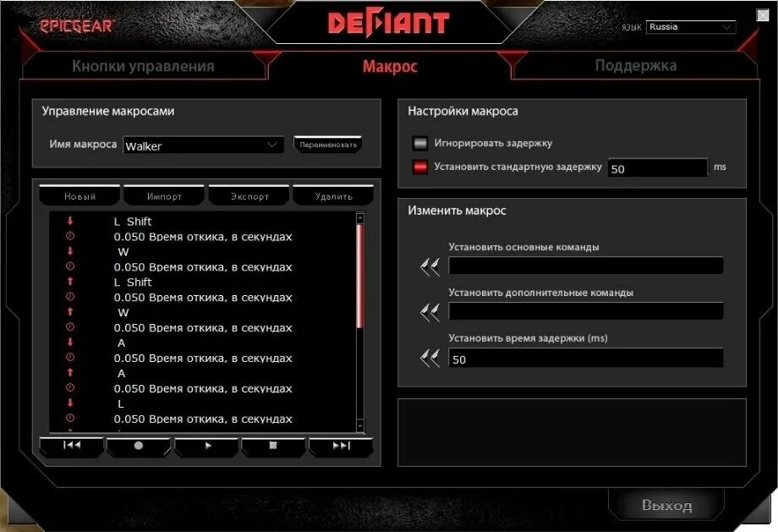The image size is (778, 532).
Task: Stop macro recording with the square button
Action: tap(273, 446)
